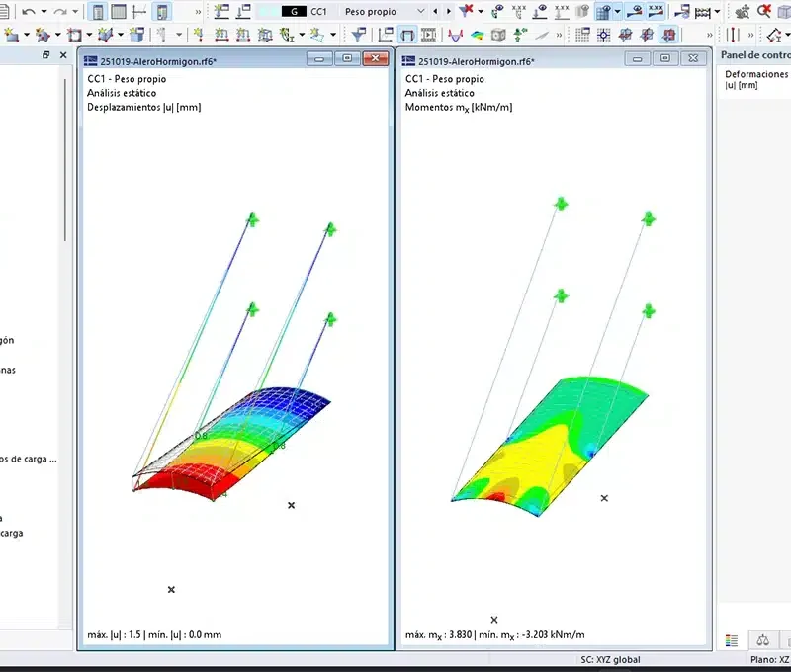
Task: Float the left navigator panel
Action: pos(45,55)
